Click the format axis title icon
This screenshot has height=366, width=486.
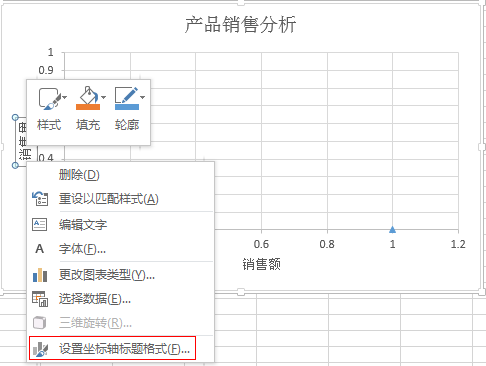click(40, 349)
